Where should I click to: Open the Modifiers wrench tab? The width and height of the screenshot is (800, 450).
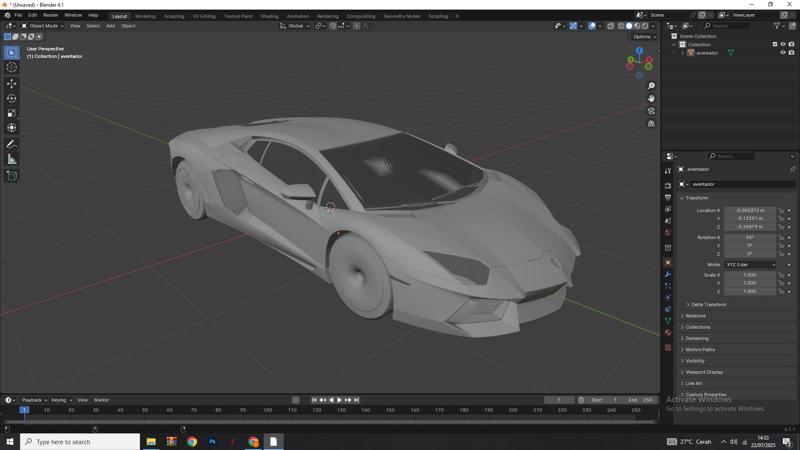[x=668, y=274]
